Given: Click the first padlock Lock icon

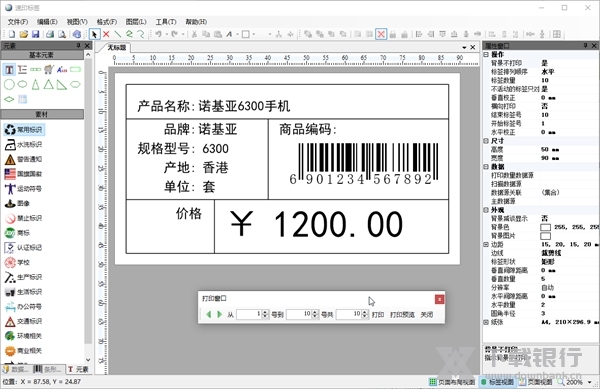Looking at the screenshot, I should pos(393,34).
